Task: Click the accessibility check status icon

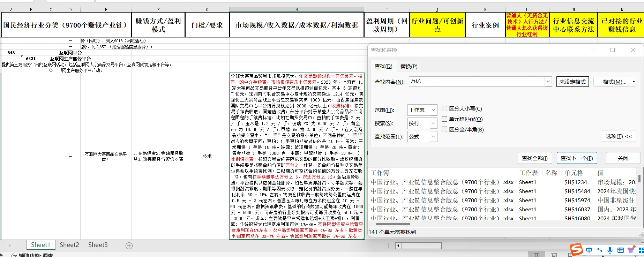Action: [15, 255]
